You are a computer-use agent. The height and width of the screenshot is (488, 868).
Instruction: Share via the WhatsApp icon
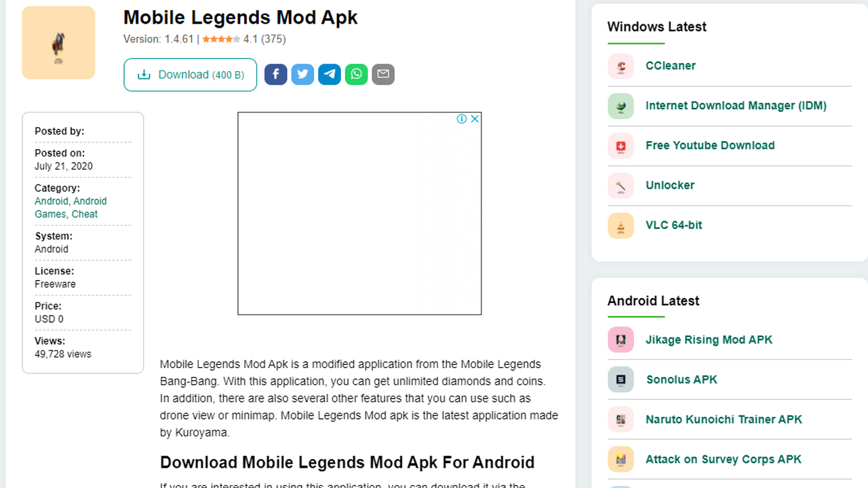pos(356,75)
